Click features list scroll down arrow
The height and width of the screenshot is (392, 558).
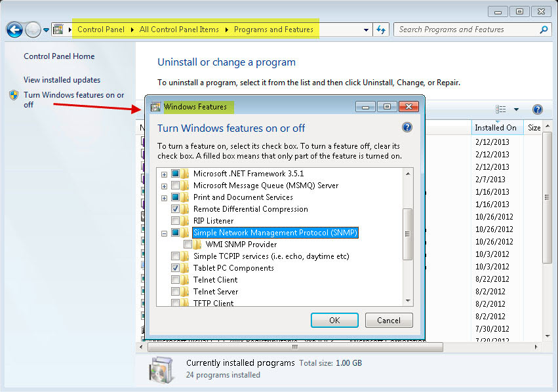click(x=408, y=302)
